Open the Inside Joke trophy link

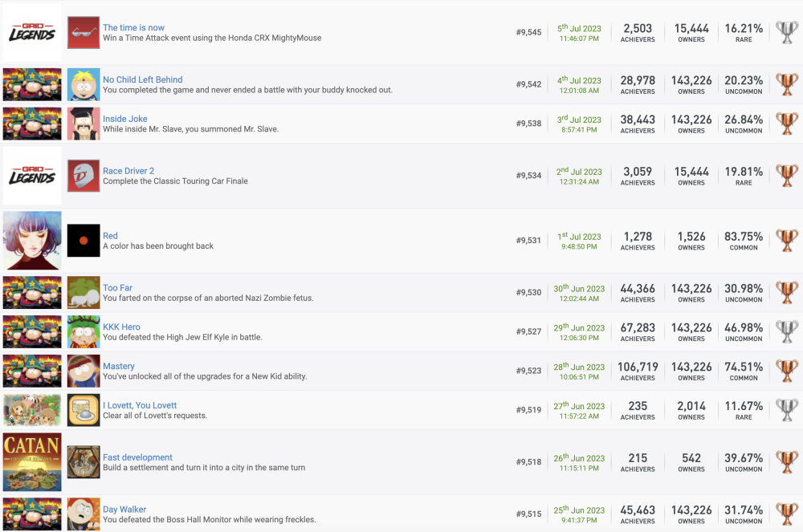coord(124,119)
